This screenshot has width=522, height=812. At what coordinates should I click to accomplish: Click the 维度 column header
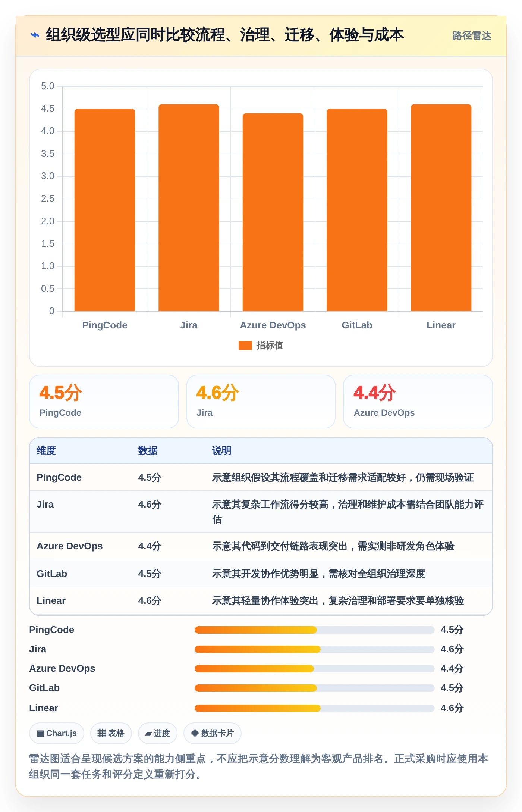click(x=46, y=451)
